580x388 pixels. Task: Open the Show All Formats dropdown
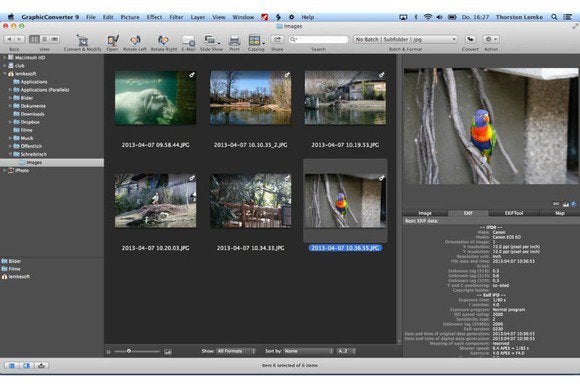tap(236, 351)
